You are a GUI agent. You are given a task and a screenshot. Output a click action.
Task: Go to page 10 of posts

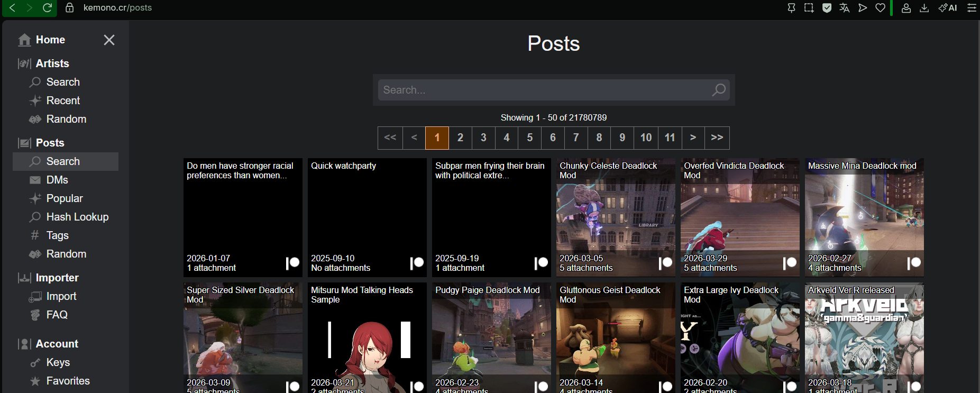[646, 138]
